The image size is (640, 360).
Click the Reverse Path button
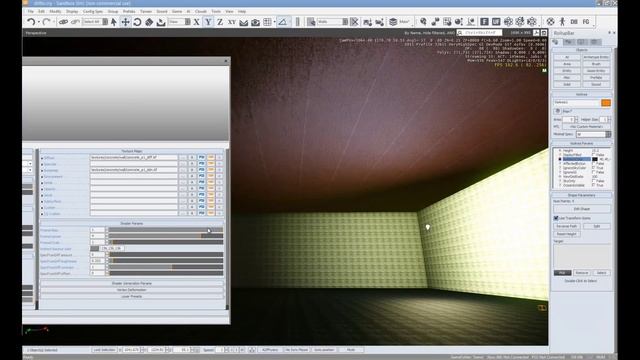tap(567, 226)
